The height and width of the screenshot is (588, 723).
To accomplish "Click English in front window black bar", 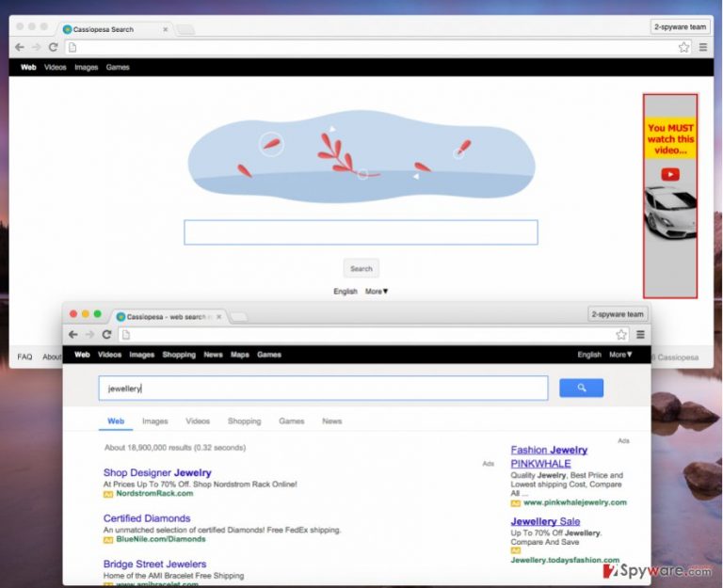I will (x=589, y=355).
